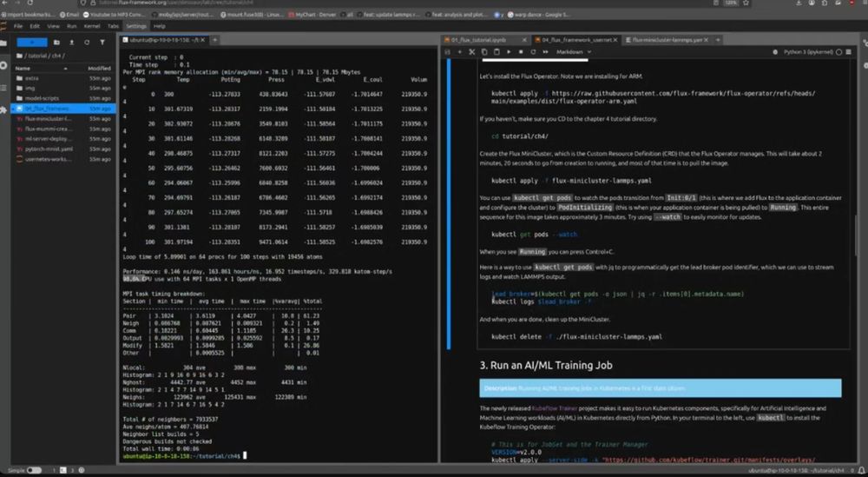Screen dimensions: 868x477
Task: Open the File Browser sidebar tab
Action: tap(3, 43)
